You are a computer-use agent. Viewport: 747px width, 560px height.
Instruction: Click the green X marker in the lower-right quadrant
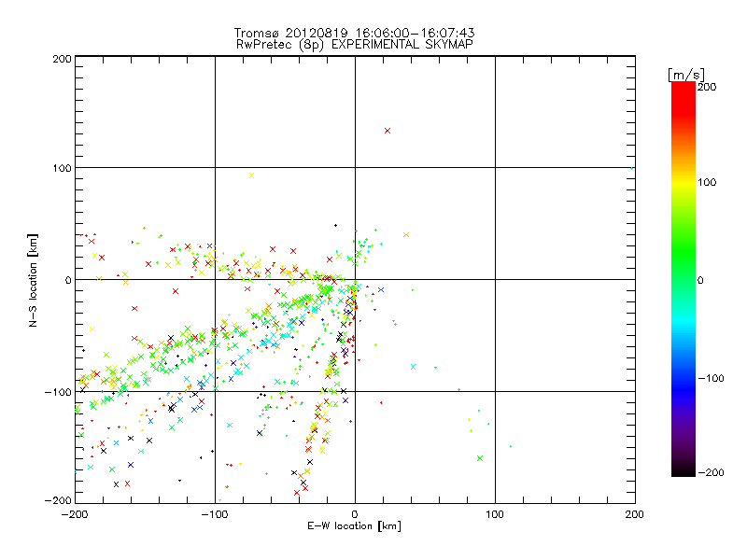click(480, 458)
